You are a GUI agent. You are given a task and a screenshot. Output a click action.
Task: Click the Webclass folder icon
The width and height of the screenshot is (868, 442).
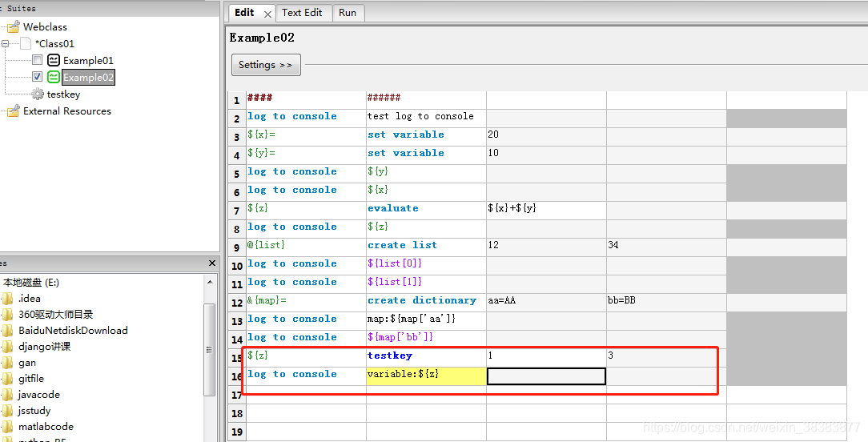click(14, 26)
